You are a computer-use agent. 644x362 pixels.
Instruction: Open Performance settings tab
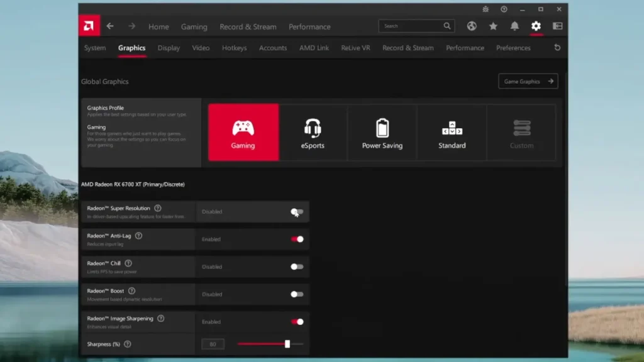point(465,48)
